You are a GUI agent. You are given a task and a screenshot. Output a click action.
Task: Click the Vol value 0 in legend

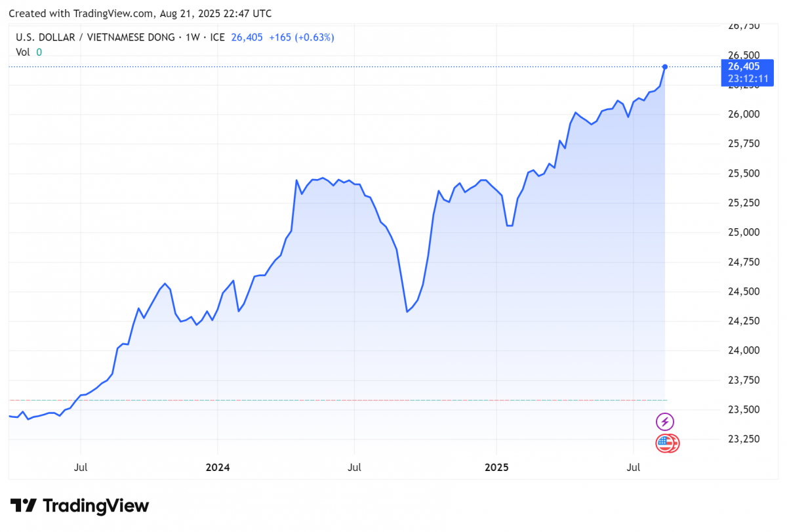pos(39,52)
